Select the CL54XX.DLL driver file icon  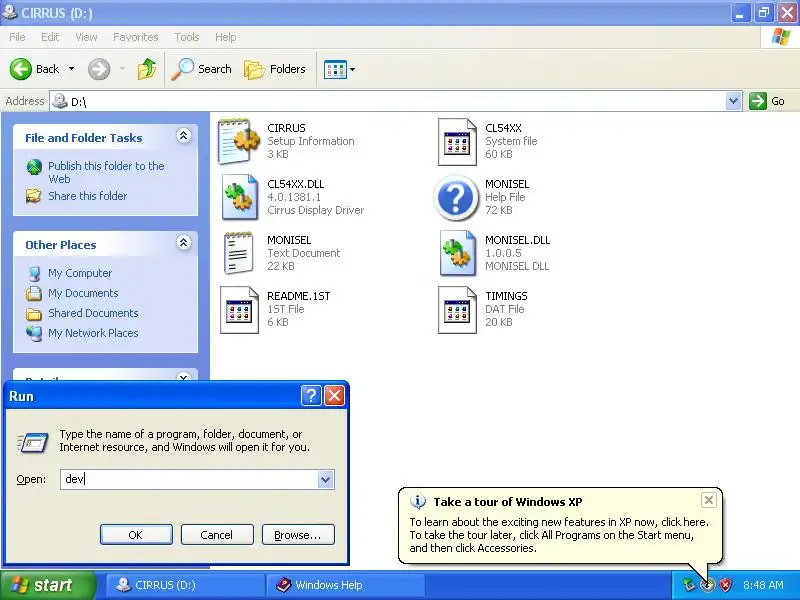240,197
